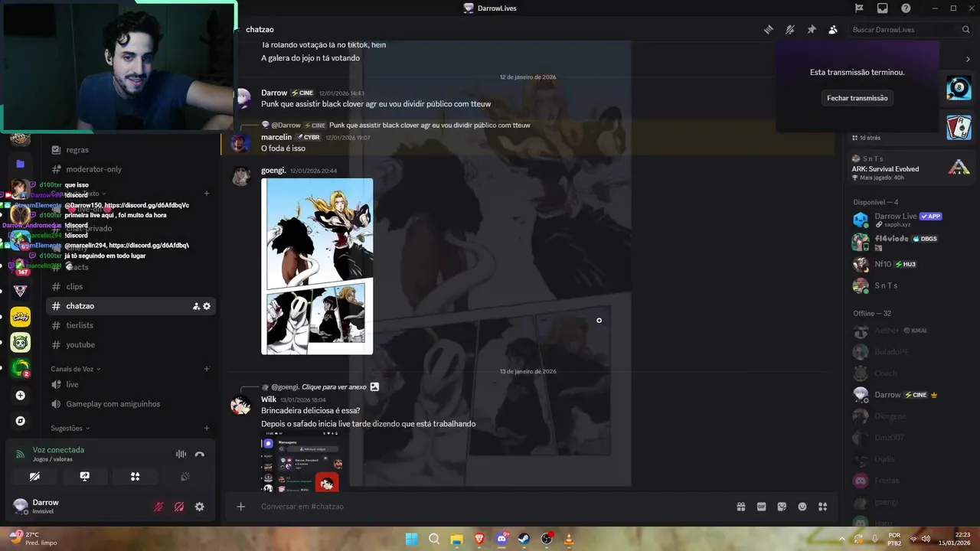This screenshot has height=551, width=980.
Task: Open the Discord inbox icon
Action: point(883,8)
